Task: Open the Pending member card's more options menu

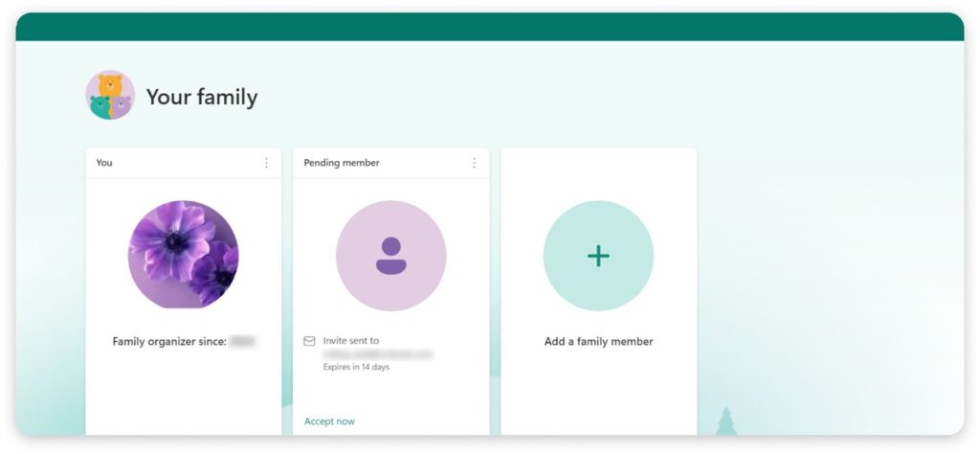Action: (x=474, y=163)
